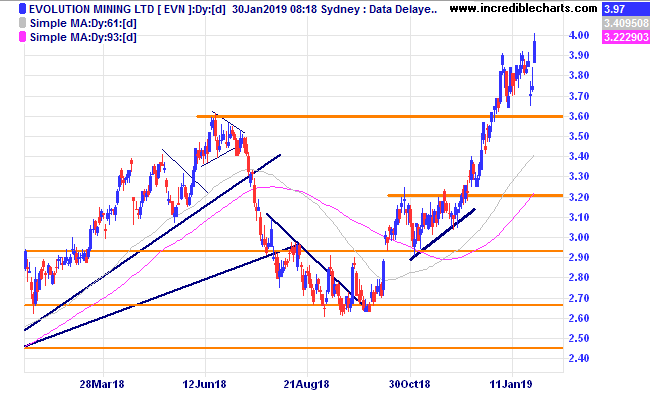Screen dimensions: 651x395
Task: Click the 3.00 price axis label
Action: 579,237
